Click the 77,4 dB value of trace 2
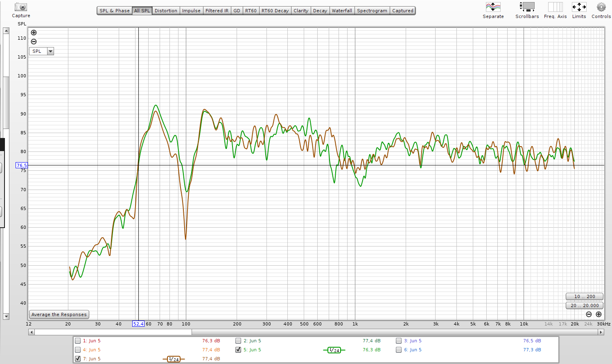612x364 pixels. coord(372,341)
